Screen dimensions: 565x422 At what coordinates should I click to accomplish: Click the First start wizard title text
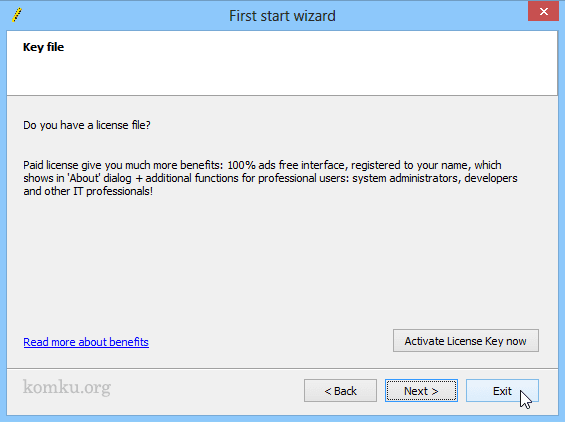(282, 16)
